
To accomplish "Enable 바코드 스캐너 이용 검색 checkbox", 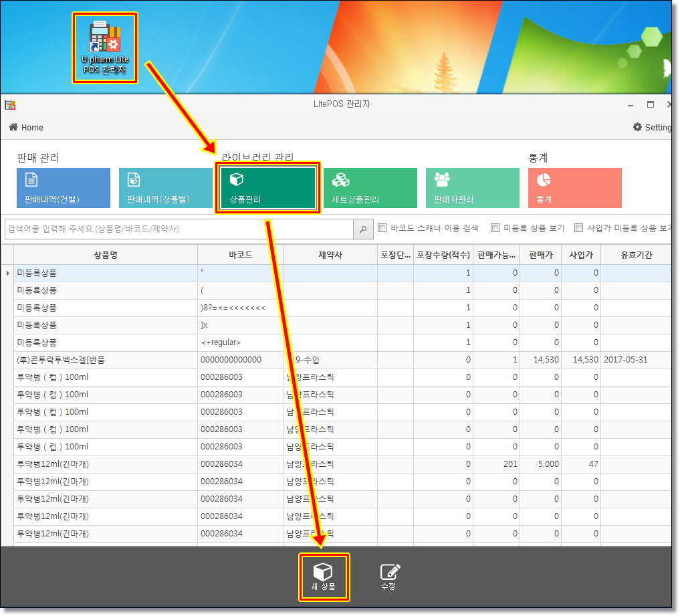I will (382, 228).
